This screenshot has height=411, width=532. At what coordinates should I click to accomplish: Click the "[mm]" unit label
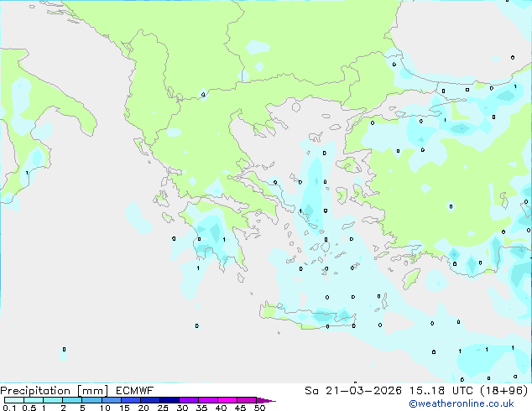92,391
